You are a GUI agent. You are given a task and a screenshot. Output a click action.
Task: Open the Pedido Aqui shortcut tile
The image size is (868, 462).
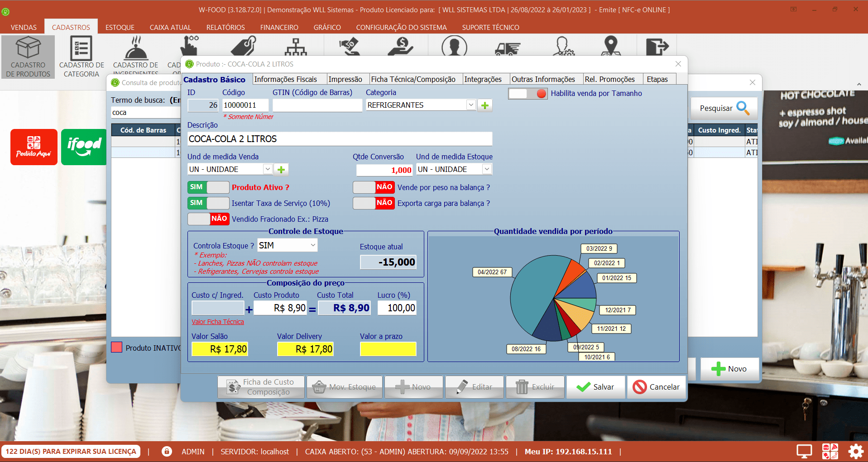(x=34, y=147)
